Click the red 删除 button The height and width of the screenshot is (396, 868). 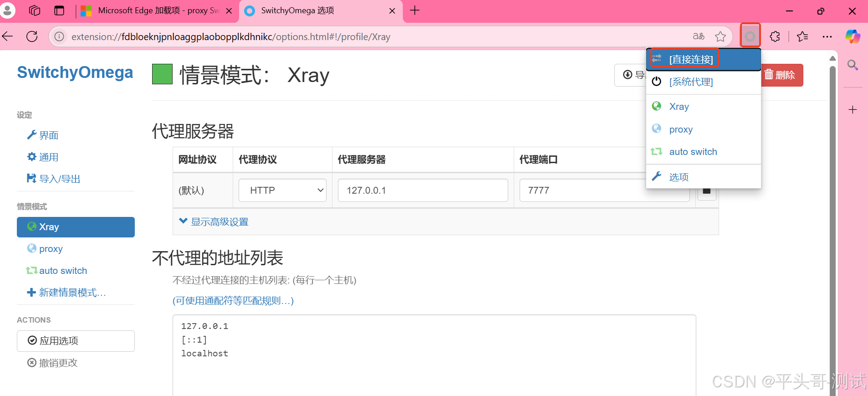click(x=781, y=75)
